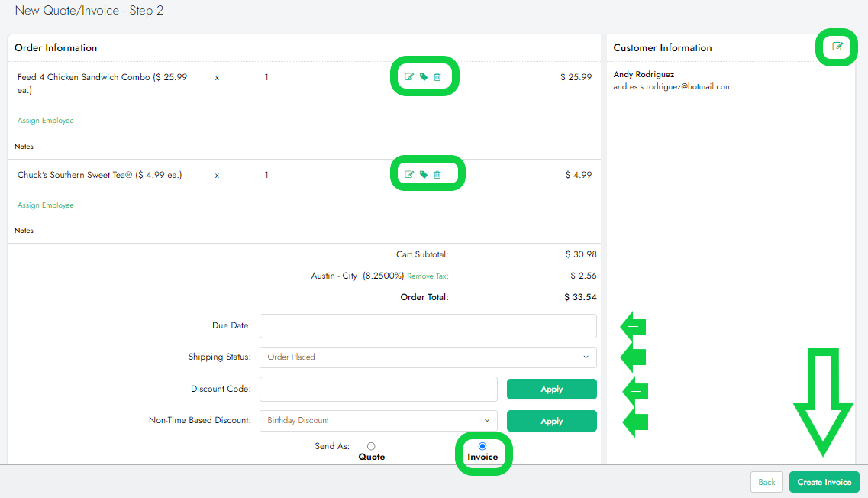Screen dimensions: 868x498
Task: Assign Employee to Southern Sweet Tea
Action: (x=46, y=205)
